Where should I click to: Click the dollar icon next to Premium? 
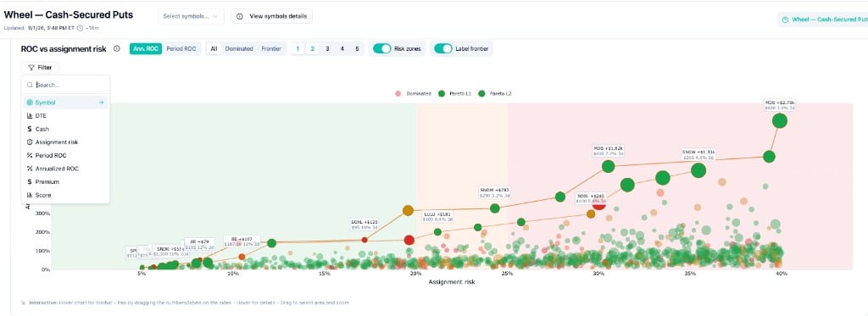[x=30, y=182]
